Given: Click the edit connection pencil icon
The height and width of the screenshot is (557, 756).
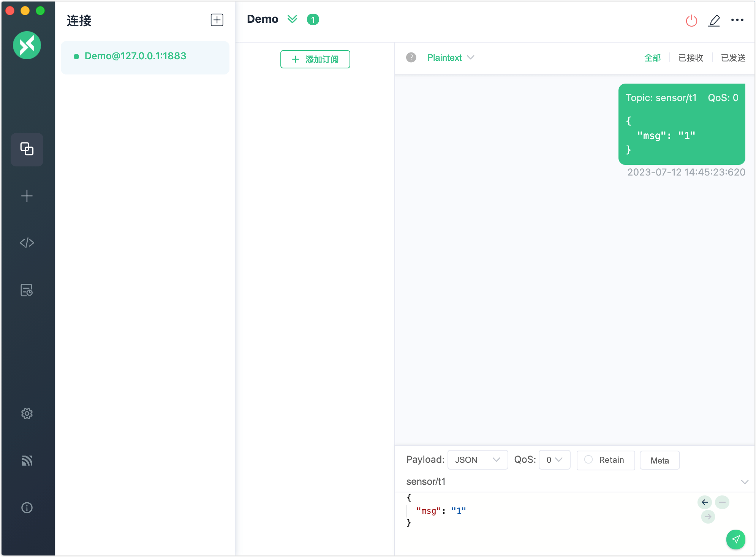Looking at the screenshot, I should point(714,21).
